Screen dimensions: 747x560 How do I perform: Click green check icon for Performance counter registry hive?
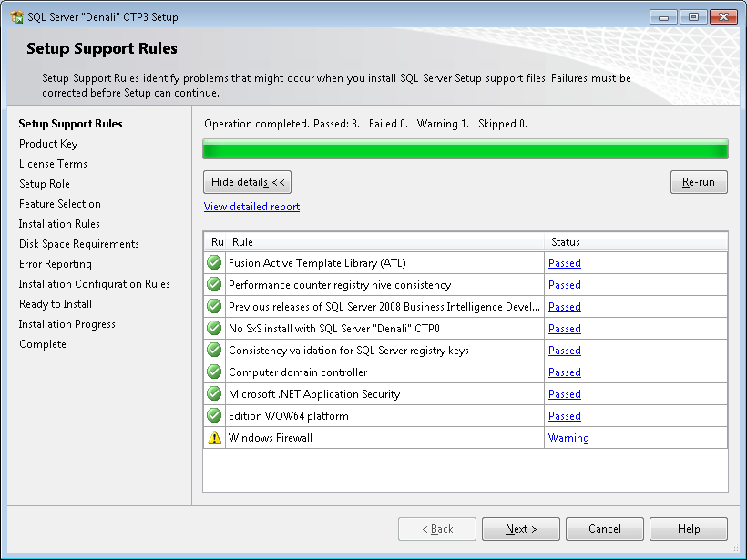(x=214, y=284)
